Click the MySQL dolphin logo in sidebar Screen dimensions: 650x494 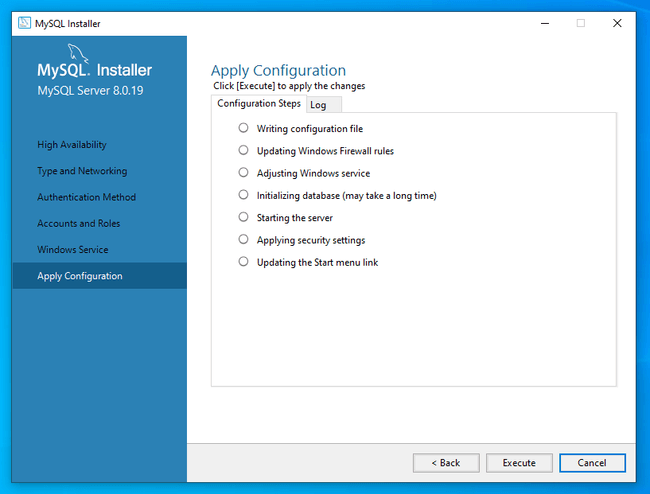(78, 53)
